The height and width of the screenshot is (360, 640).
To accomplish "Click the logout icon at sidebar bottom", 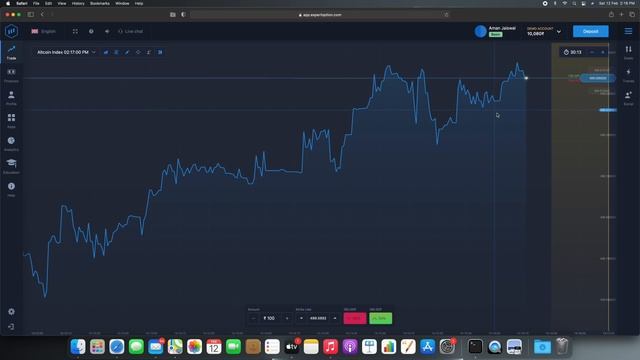I will click(x=11, y=327).
